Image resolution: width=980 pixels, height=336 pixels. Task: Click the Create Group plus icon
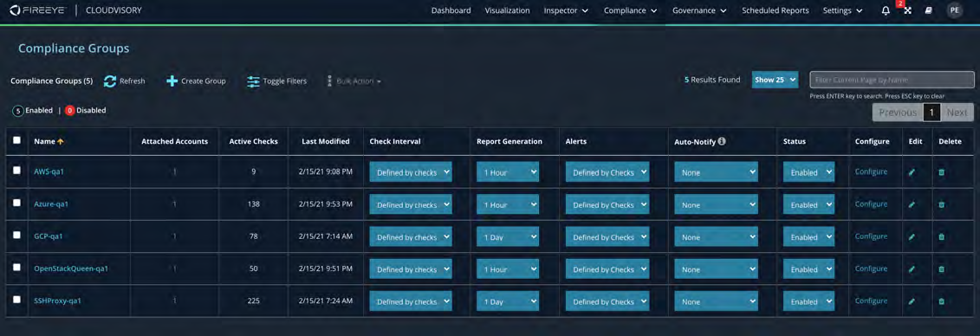point(172,81)
